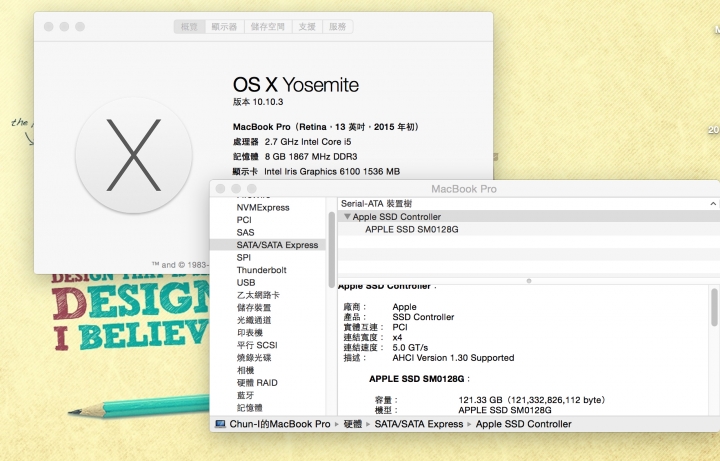
Task: Click Intel Iris Graphics 6100 text
Action: pos(332,171)
